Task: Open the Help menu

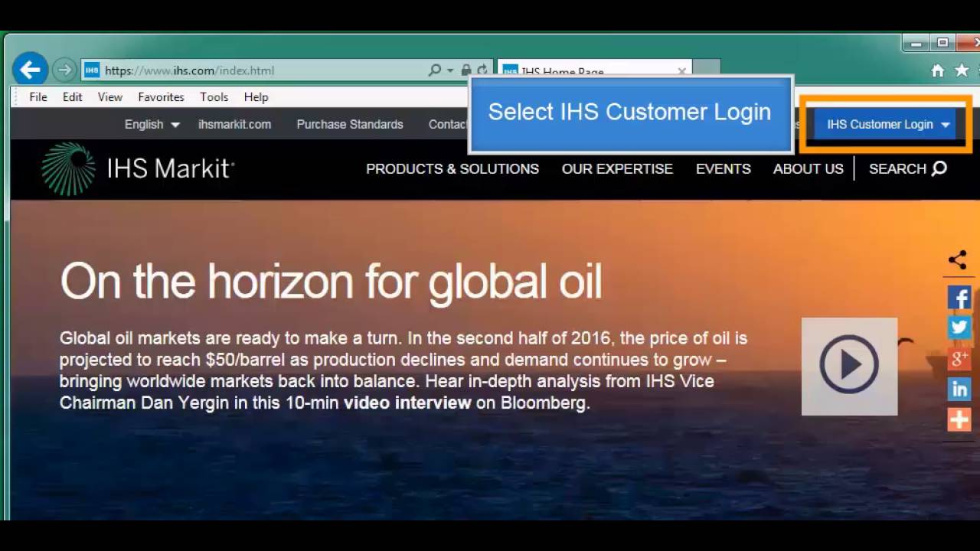Action: 256,97
